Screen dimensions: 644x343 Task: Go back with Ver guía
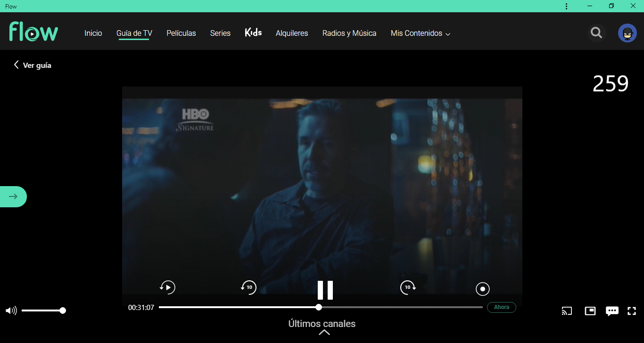tap(33, 65)
